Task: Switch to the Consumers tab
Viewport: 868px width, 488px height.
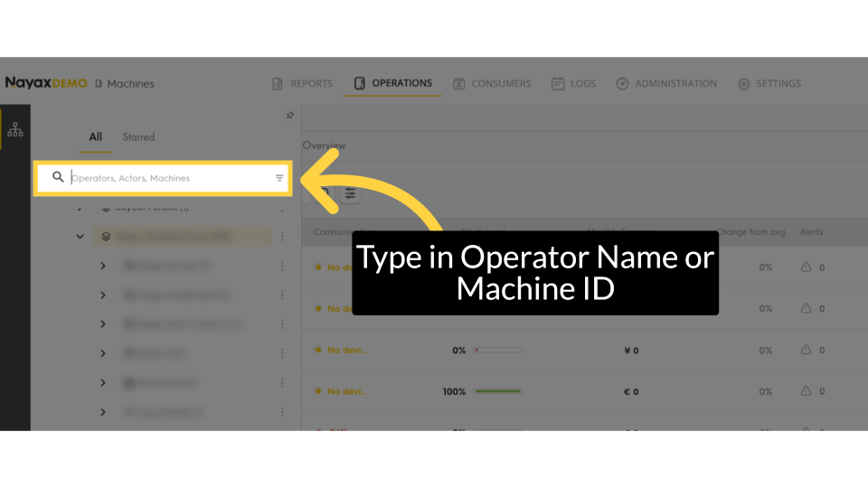Action: coord(492,83)
